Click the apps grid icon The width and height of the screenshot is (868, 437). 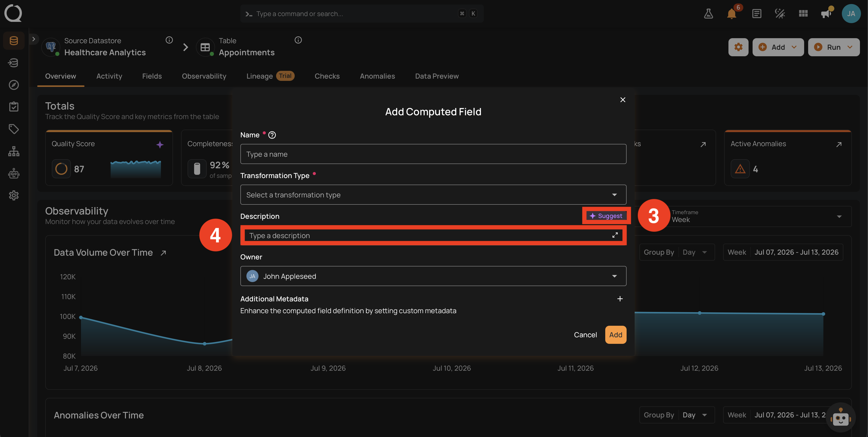(x=803, y=14)
